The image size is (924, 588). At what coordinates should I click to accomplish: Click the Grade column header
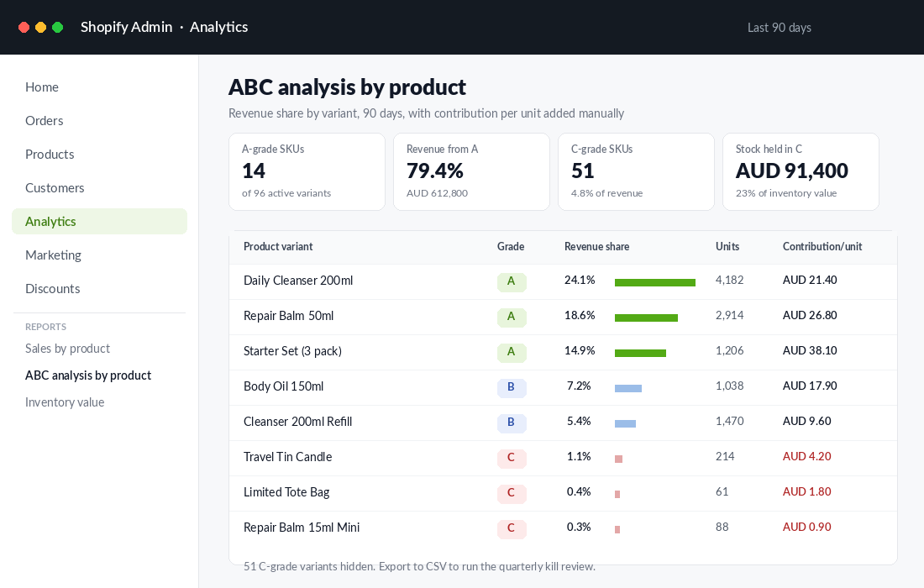pyautogui.click(x=511, y=247)
